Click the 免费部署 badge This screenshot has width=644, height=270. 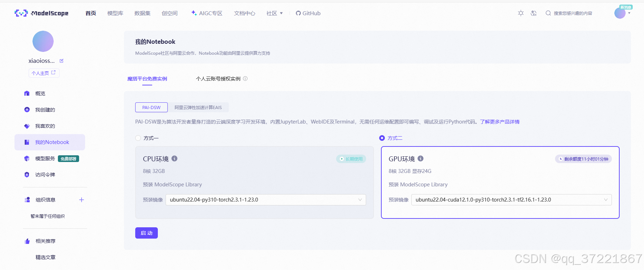coord(68,159)
